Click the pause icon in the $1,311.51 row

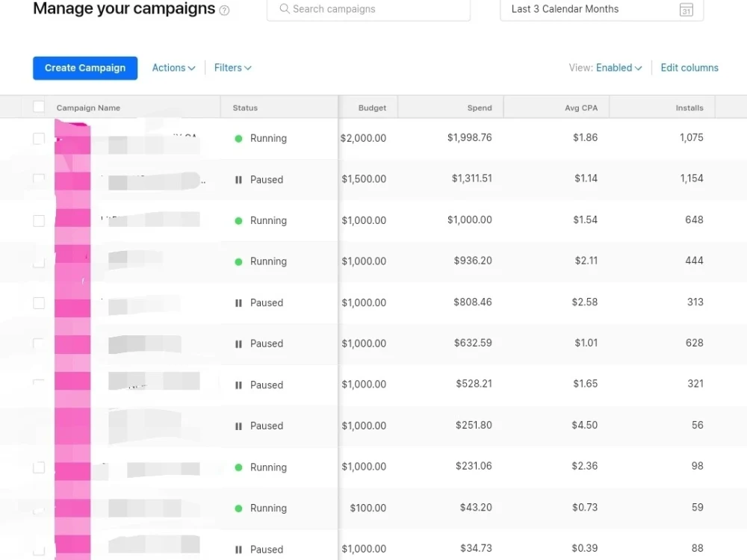pyautogui.click(x=239, y=179)
